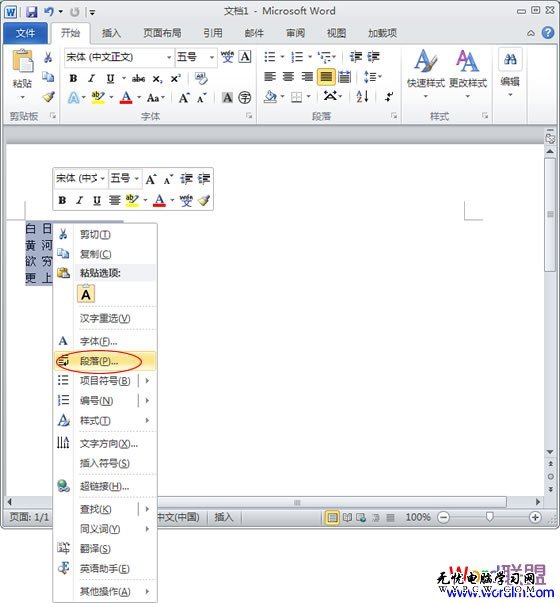Click the keep text only paste option
This screenshot has height=603, width=560.
86,294
